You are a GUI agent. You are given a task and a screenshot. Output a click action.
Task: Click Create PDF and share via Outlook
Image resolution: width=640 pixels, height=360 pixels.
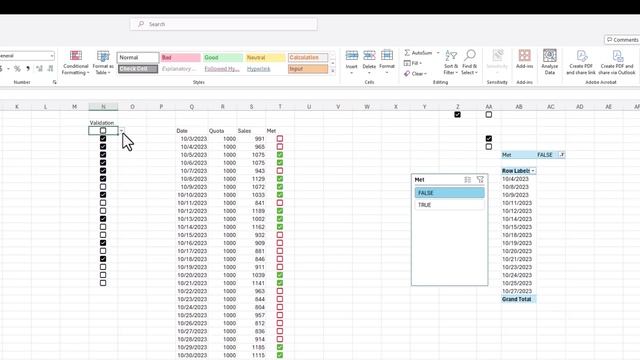pyautogui.click(x=617, y=62)
